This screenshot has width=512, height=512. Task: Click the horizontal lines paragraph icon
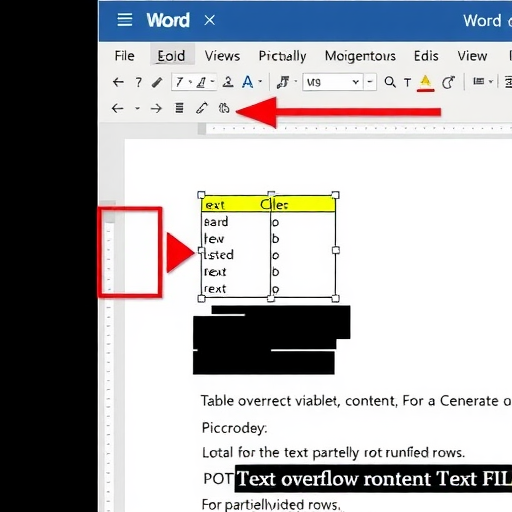click(179, 108)
